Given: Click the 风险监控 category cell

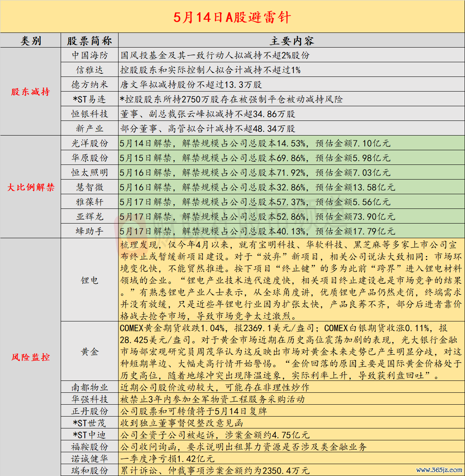Looking at the screenshot, I should pyautogui.click(x=31, y=357).
